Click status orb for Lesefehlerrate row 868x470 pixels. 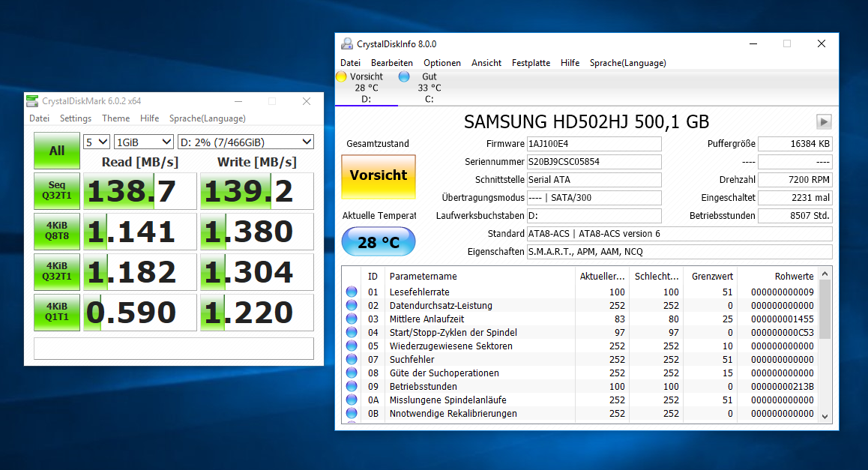point(352,292)
